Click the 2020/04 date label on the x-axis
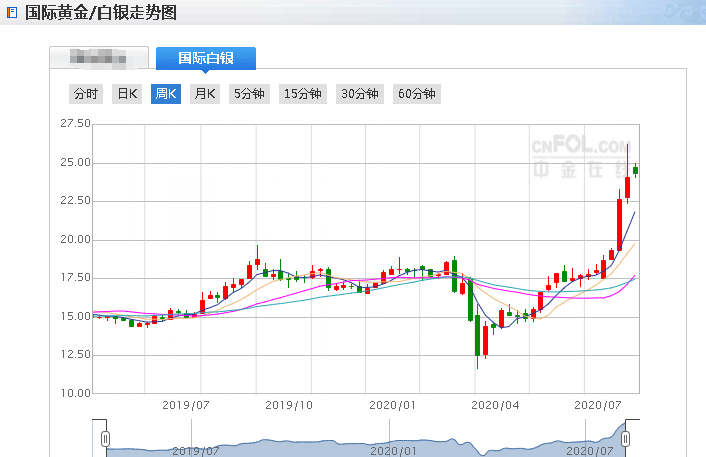The height and width of the screenshot is (457, 706). 494,405
